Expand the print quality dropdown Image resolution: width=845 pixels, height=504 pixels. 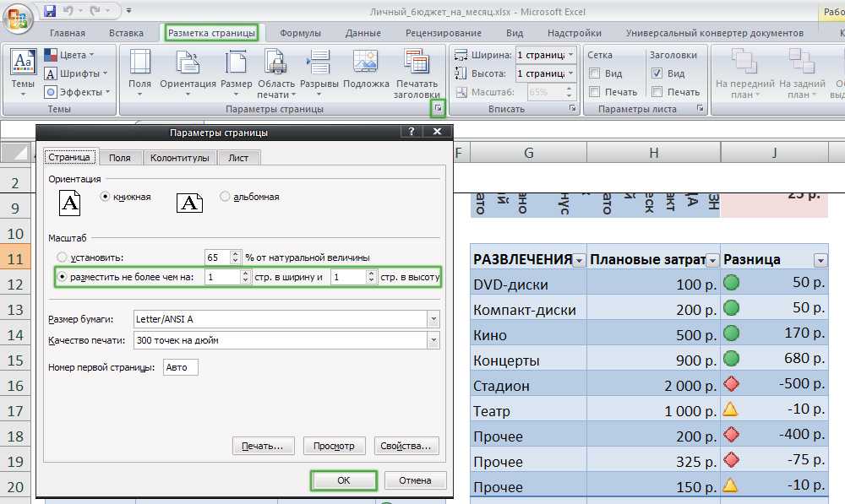[433, 339]
